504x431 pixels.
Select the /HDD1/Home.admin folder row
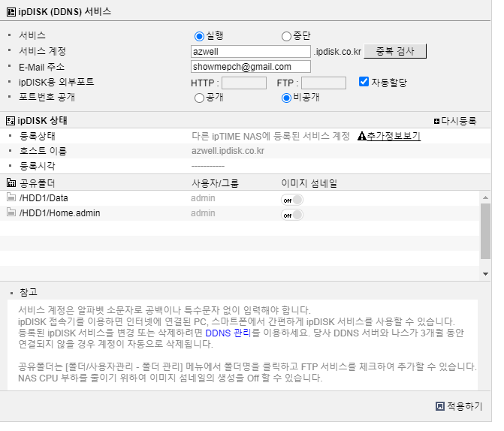pyautogui.click(x=240, y=213)
